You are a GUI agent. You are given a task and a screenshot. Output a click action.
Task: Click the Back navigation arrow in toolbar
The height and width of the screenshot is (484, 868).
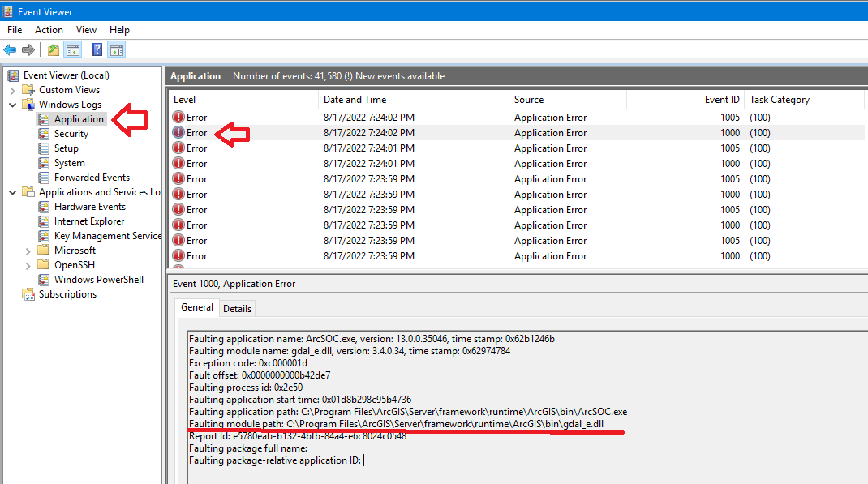[x=10, y=49]
